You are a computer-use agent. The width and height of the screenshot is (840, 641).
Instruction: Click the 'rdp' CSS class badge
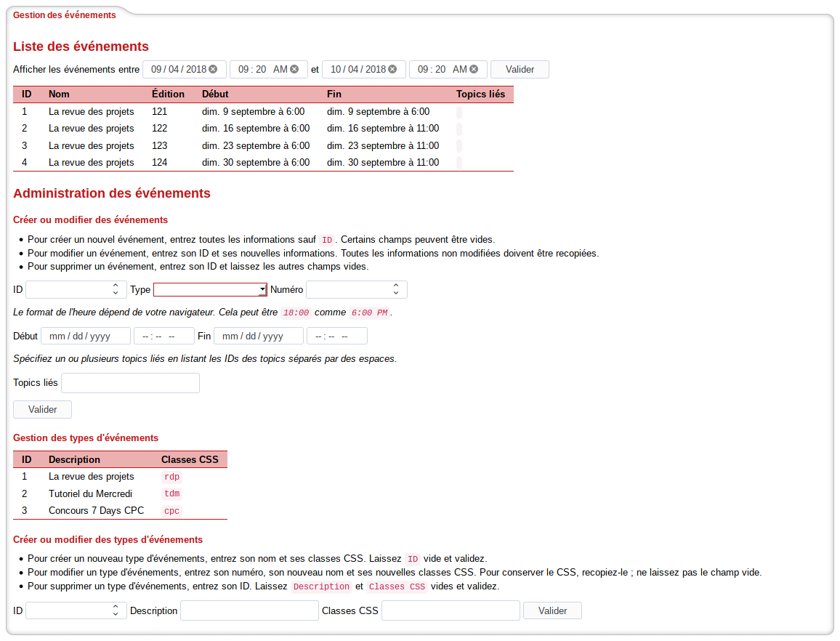[x=172, y=477]
